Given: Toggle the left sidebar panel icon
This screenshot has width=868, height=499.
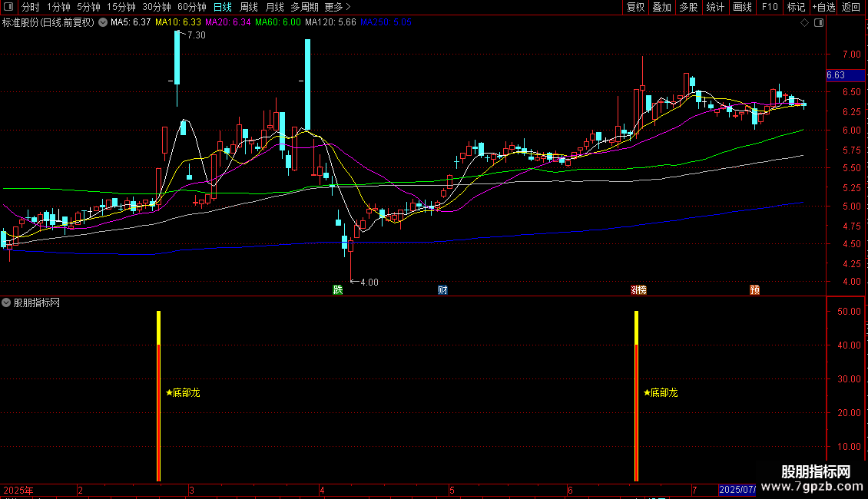Looking at the screenshot, I should 8,7.
